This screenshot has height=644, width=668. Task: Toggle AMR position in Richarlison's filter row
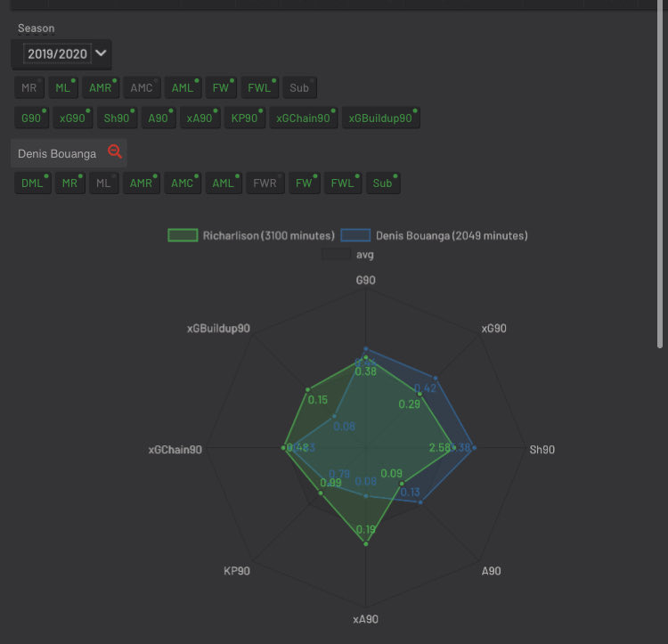(x=101, y=88)
